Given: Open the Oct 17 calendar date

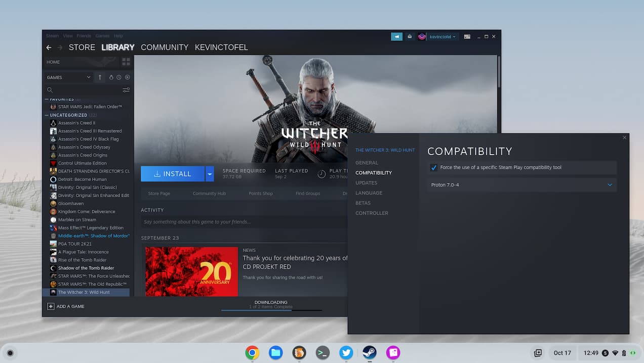Looking at the screenshot, I should [x=562, y=353].
